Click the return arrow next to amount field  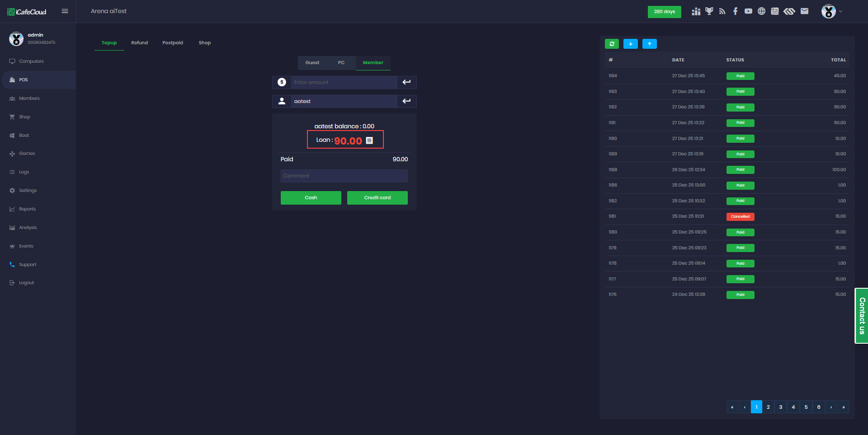coord(407,82)
